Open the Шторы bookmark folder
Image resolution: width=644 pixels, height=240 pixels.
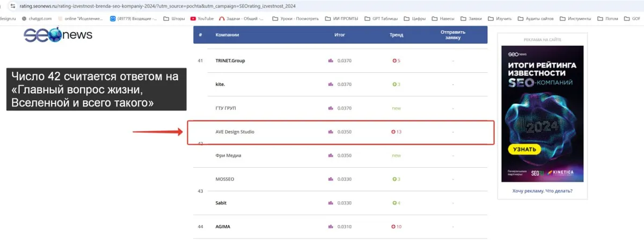[x=174, y=18]
